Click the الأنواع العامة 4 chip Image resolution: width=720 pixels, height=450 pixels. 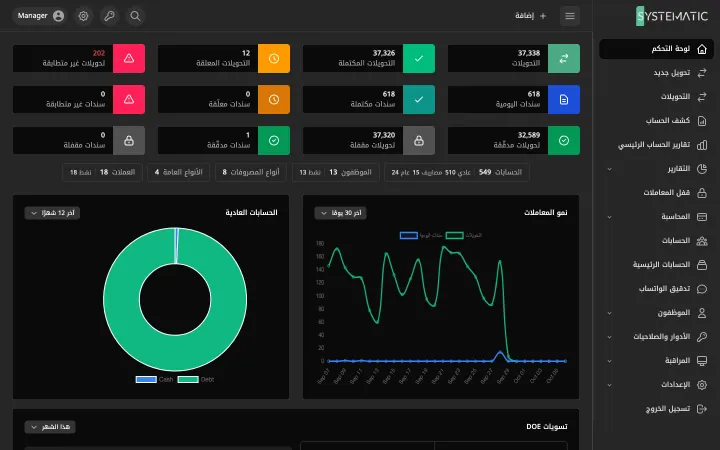point(179,172)
